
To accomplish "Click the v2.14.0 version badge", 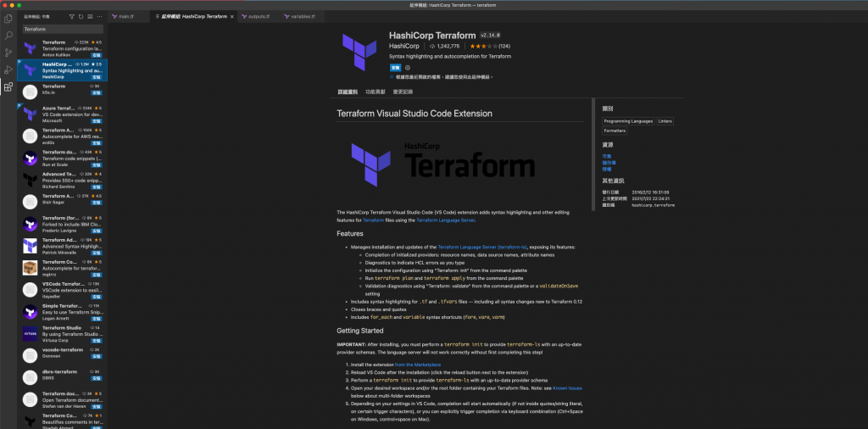I will [491, 35].
